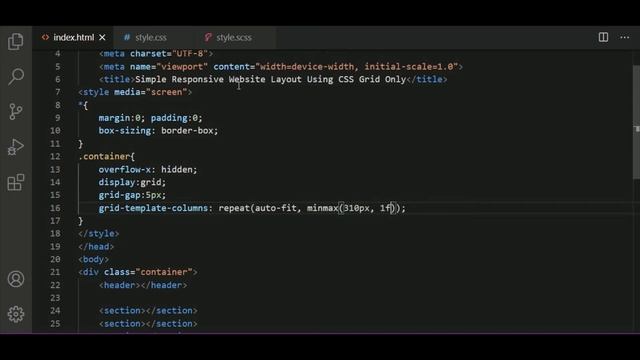Click the 'margin:0; padding:0;' line
The width and height of the screenshot is (640, 360).
coord(150,118)
